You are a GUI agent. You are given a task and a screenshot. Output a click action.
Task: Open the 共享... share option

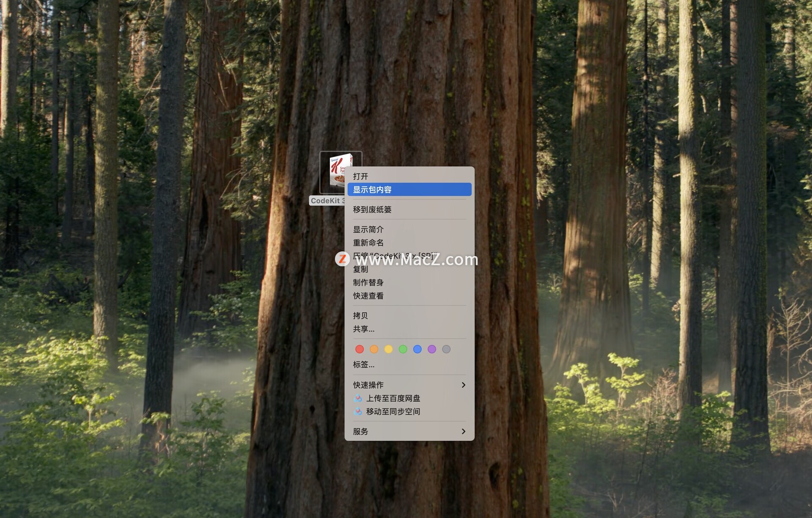[x=364, y=329]
